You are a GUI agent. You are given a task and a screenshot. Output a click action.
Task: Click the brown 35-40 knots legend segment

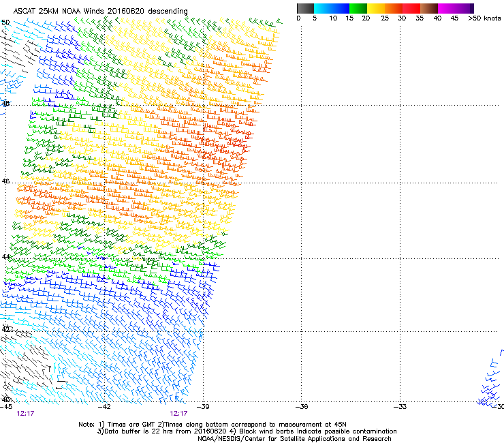click(x=429, y=8)
